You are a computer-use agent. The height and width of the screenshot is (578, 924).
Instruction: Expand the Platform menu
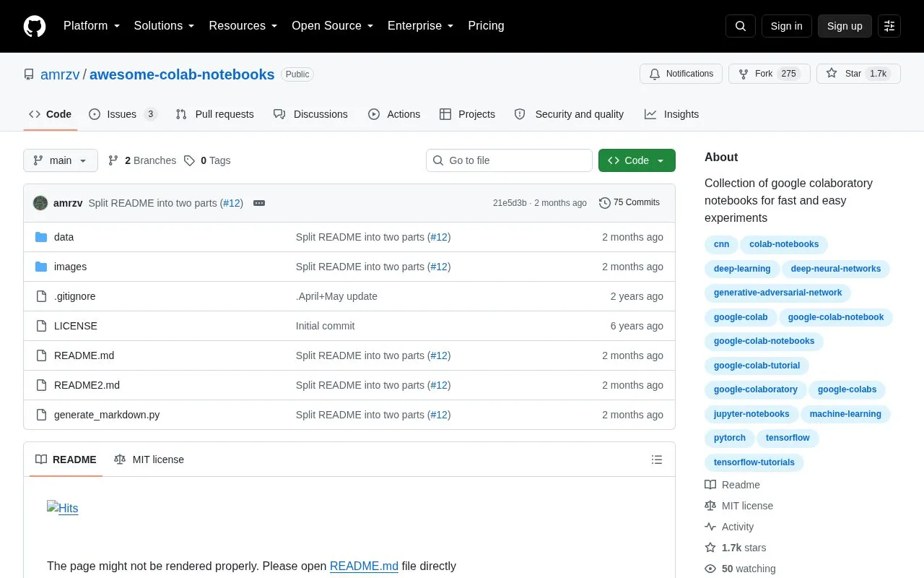(x=92, y=26)
